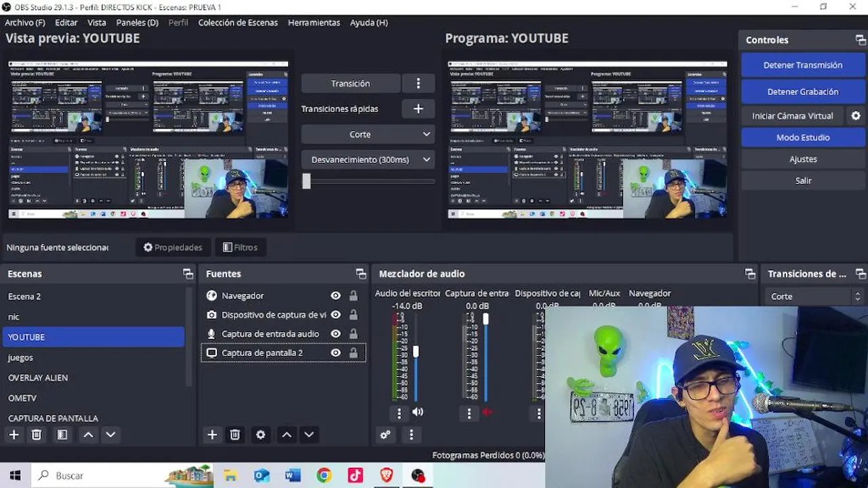Toggle Modo Estudio button
This screenshot has width=868, height=488.
point(803,138)
